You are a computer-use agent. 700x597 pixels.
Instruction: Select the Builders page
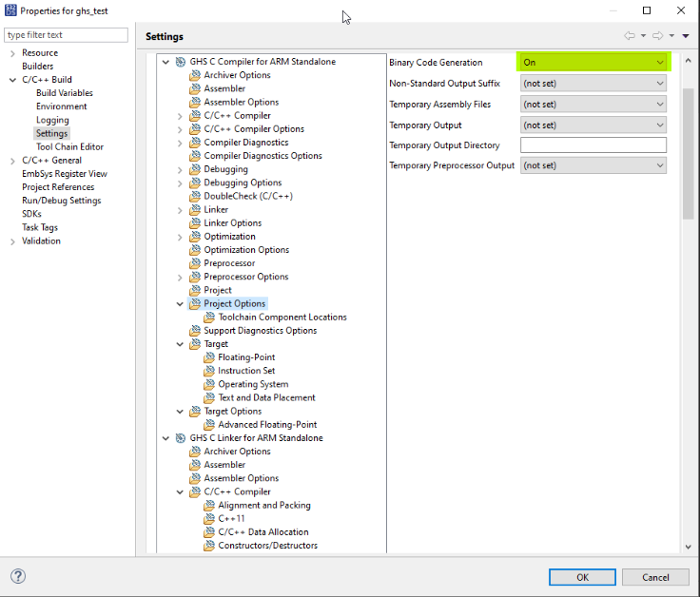(x=37, y=66)
